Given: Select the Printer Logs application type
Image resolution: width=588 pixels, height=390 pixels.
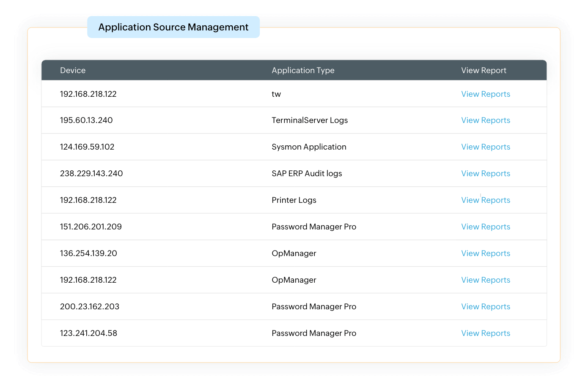Looking at the screenshot, I should click(x=294, y=200).
